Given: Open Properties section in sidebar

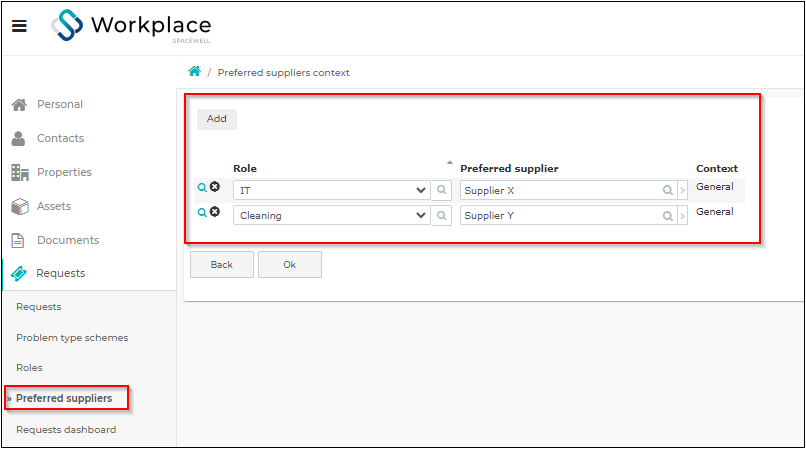Looking at the screenshot, I should [64, 172].
